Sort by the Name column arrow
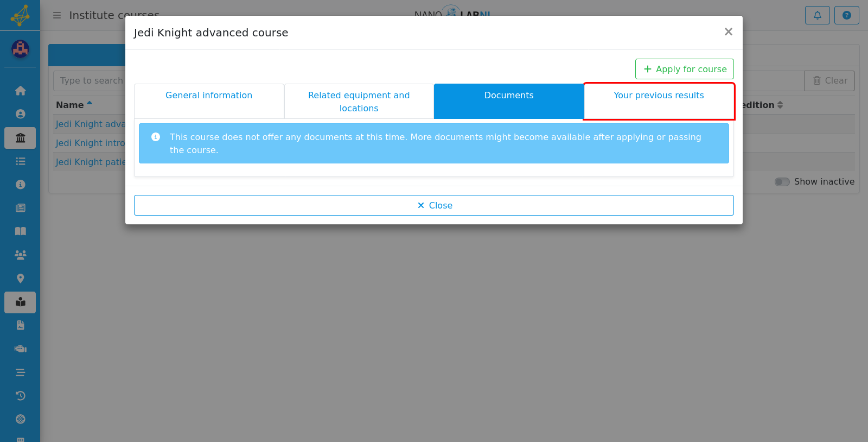This screenshot has height=442, width=868. point(90,103)
